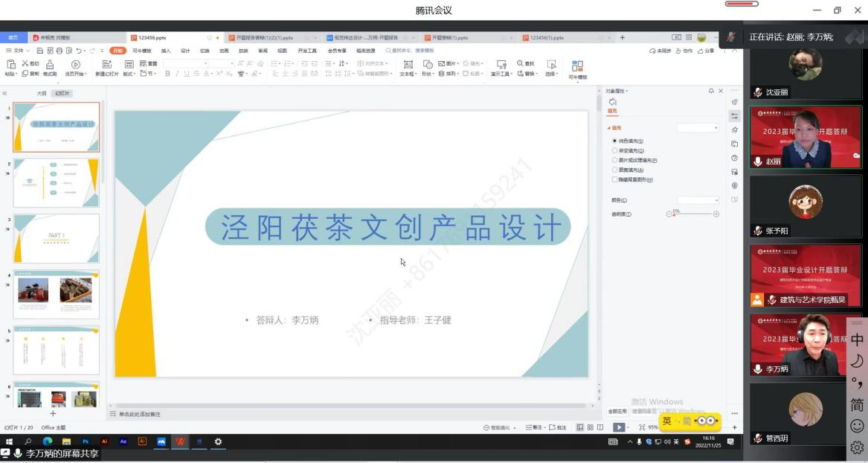Click the Paste (粘贴) icon

10,68
